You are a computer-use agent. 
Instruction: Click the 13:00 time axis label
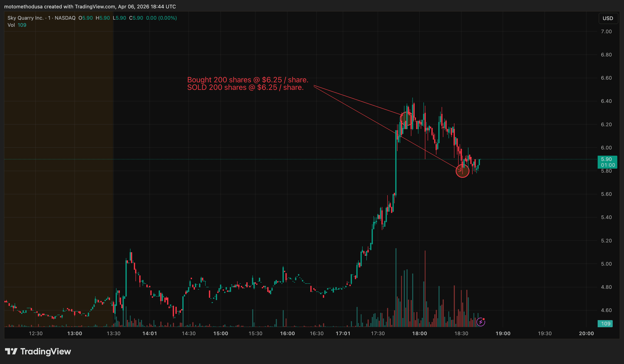point(74,333)
